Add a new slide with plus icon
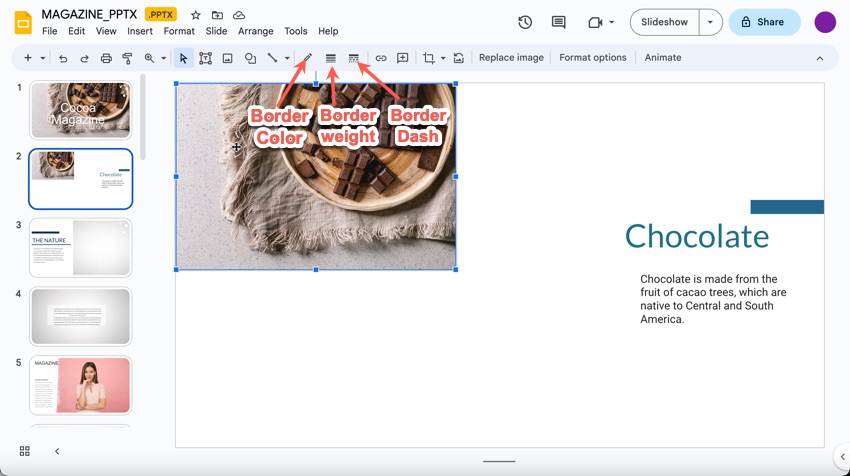Image resolution: width=850 pixels, height=476 pixels. pyautogui.click(x=28, y=57)
